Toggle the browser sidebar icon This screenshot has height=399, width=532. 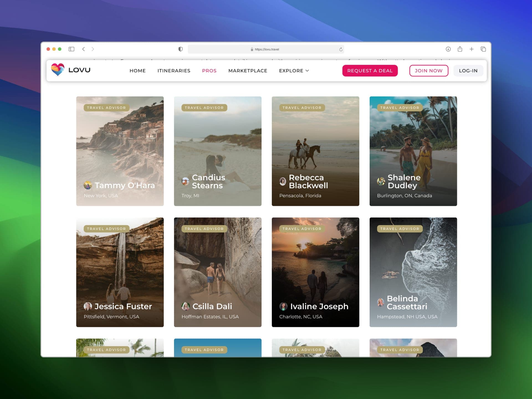point(71,49)
